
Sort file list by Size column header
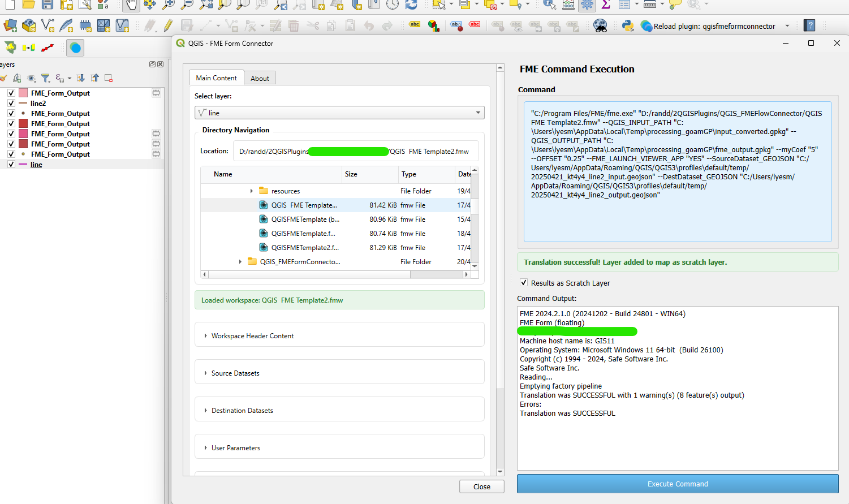pos(370,174)
